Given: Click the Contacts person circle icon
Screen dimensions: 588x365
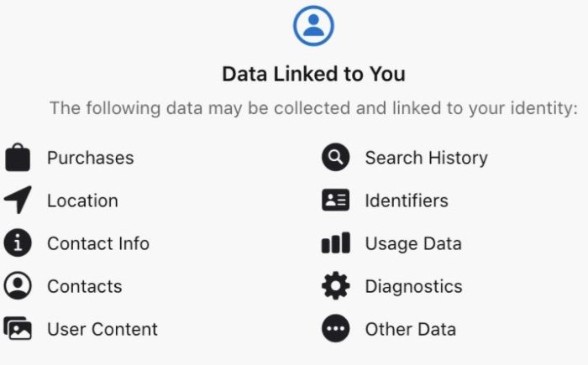Looking at the screenshot, I should [x=18, y=285].
